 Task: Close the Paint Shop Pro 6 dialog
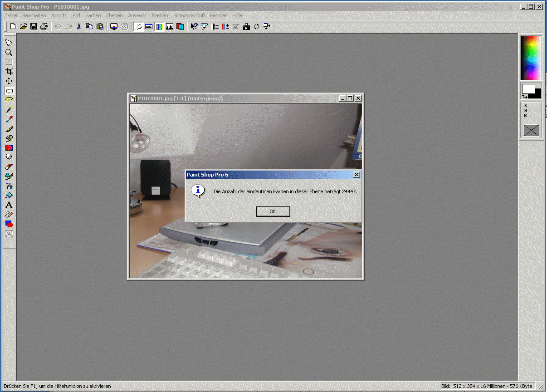click(x=357, y=175)
